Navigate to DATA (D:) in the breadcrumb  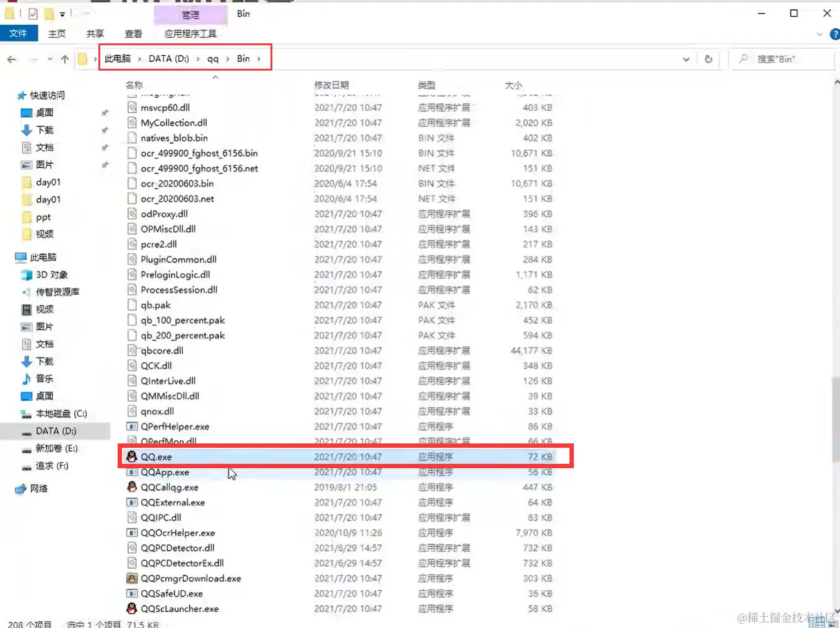pyautogui.click(x=169, y=59)
